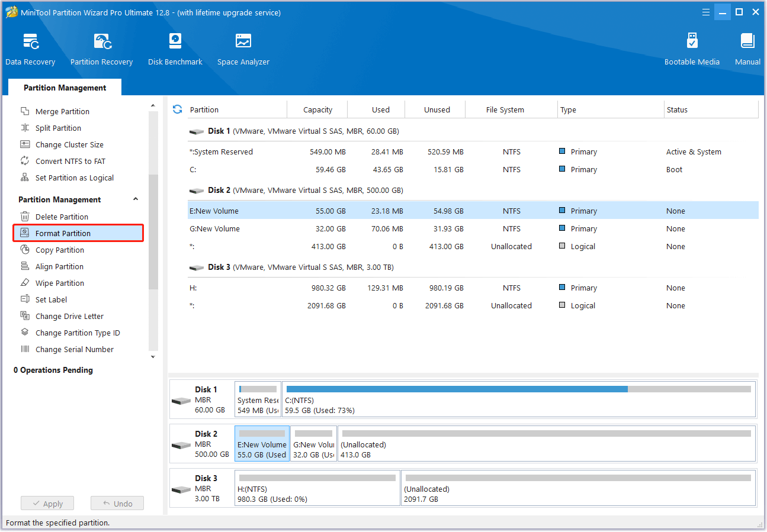Click the 2091.7 GB Unallocated block in disk map
This screenshot has height=532, width=767.
pos(579,488)
